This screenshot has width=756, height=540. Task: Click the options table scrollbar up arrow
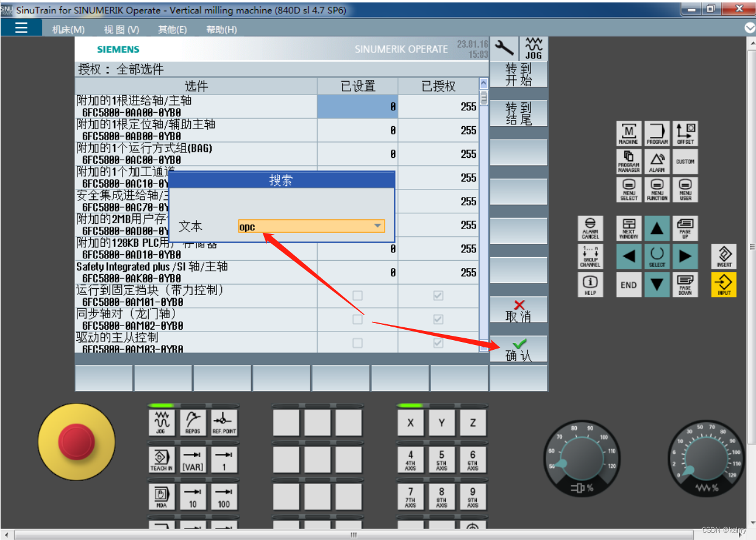click(484, 83)
